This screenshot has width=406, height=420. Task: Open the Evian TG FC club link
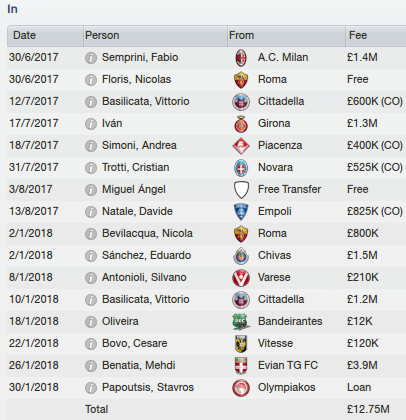(x=288, y=365)
